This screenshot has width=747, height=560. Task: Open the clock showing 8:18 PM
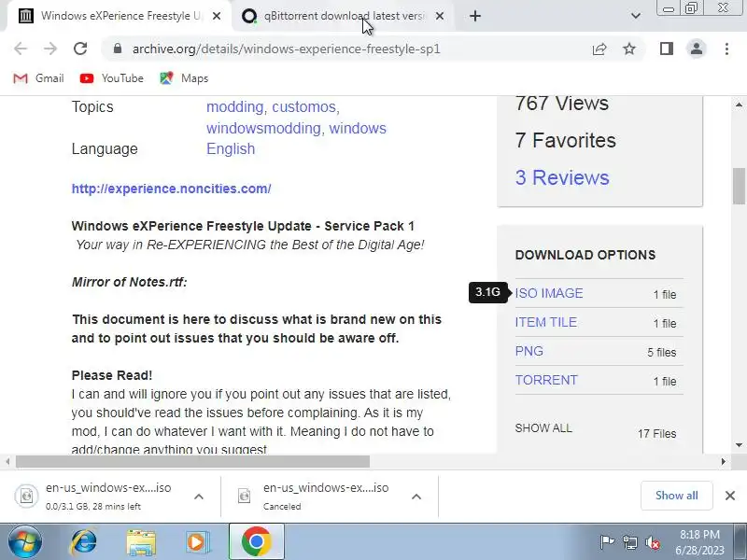(699, 542)
